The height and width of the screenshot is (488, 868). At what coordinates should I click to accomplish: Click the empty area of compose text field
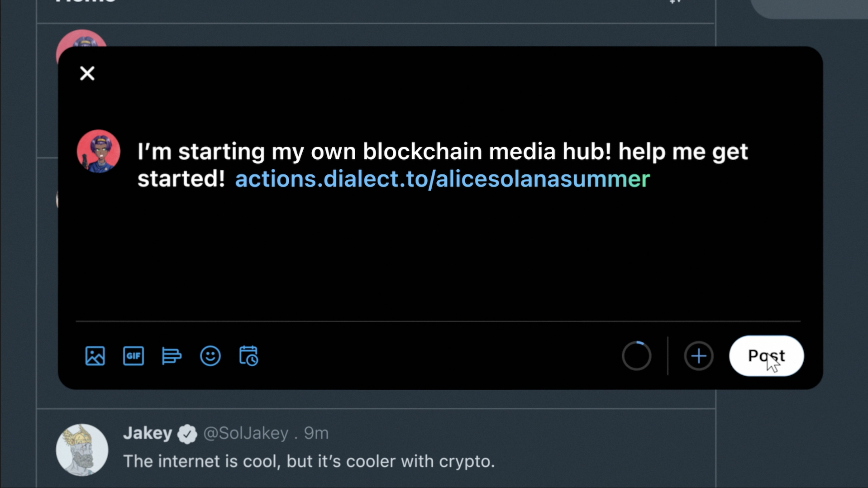434,254
